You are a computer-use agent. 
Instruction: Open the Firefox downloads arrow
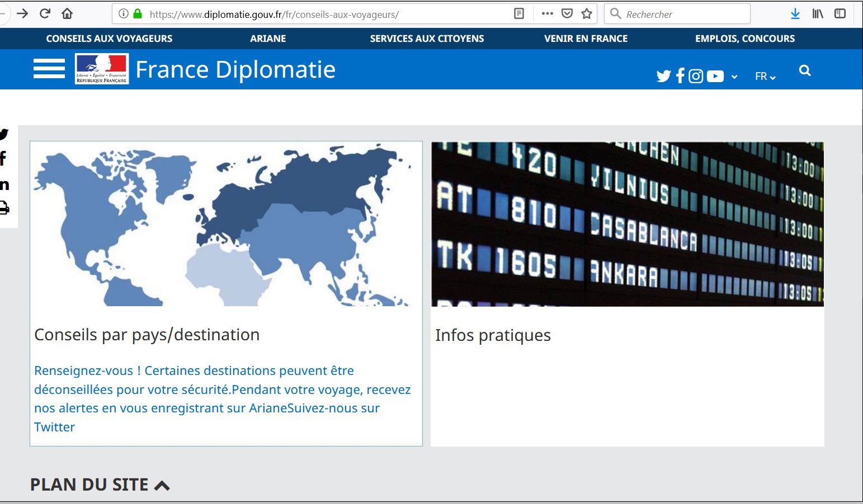point(795,14)
